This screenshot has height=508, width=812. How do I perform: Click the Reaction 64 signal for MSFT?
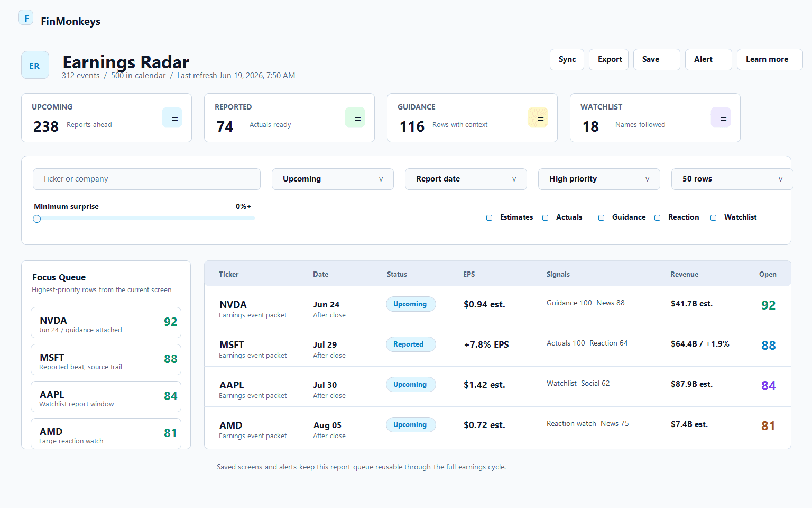click(608, 343)
